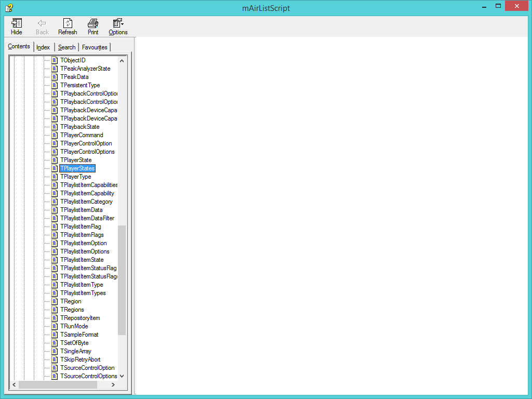Image resolution: width=532 pixels, height=399 pixels.
Task: Click the vertical scrollbar thumb
Action: pyautogui.click(x=122, y=280)
